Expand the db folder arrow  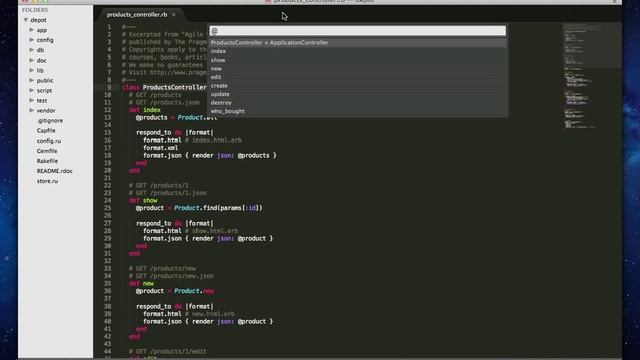(x=31, y=50)
